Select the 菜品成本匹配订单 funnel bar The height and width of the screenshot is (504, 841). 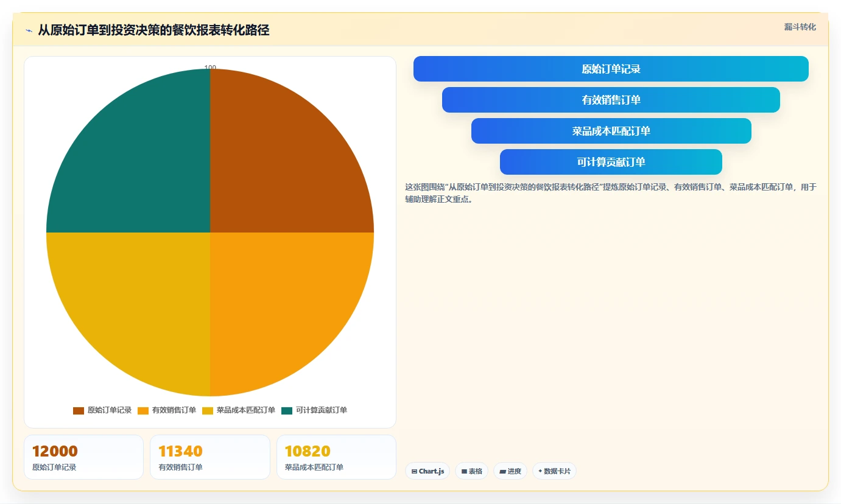tap(611, 131)
